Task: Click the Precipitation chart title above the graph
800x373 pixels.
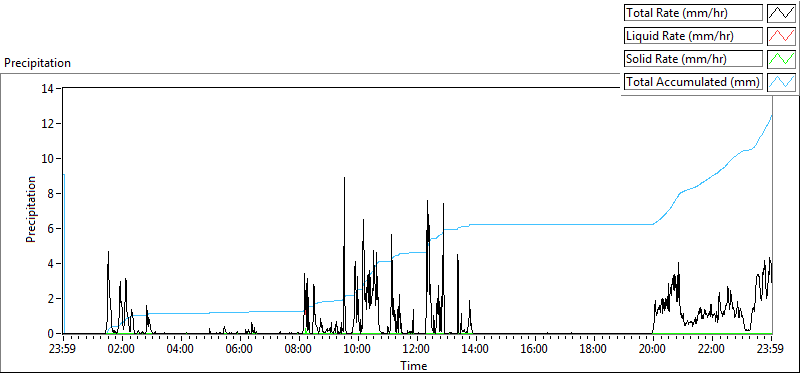Action: click(37, 63)
